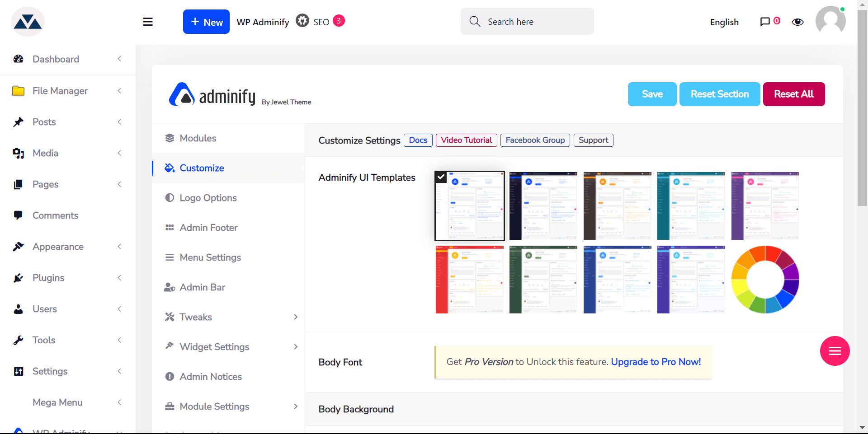The image size is (868, 434).
Task: Choose the dark green sidebar template
Action: tap(543, 280)
